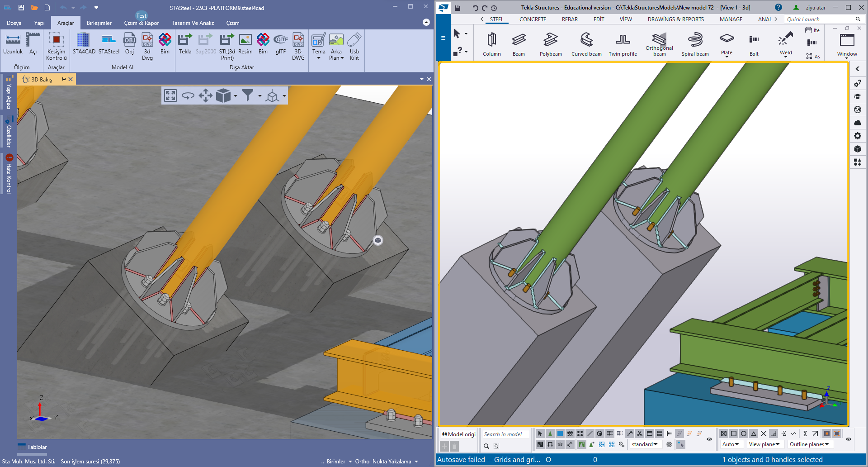Open the Tablolar panel at bottom
Viewport: 868px width, 467px height.
pos(37,447)
